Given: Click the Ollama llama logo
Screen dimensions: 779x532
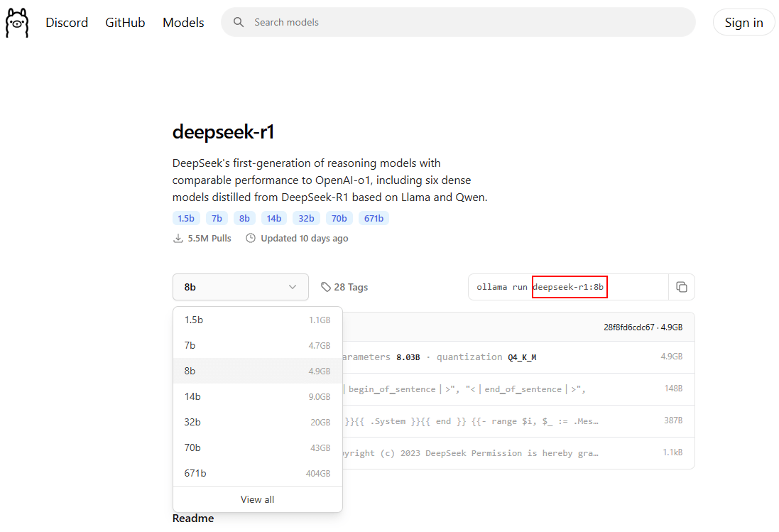Looking at the screenshot, I should [17, 23].
